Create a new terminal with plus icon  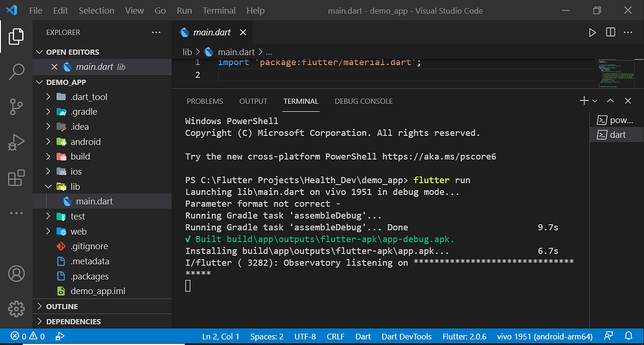584,100
